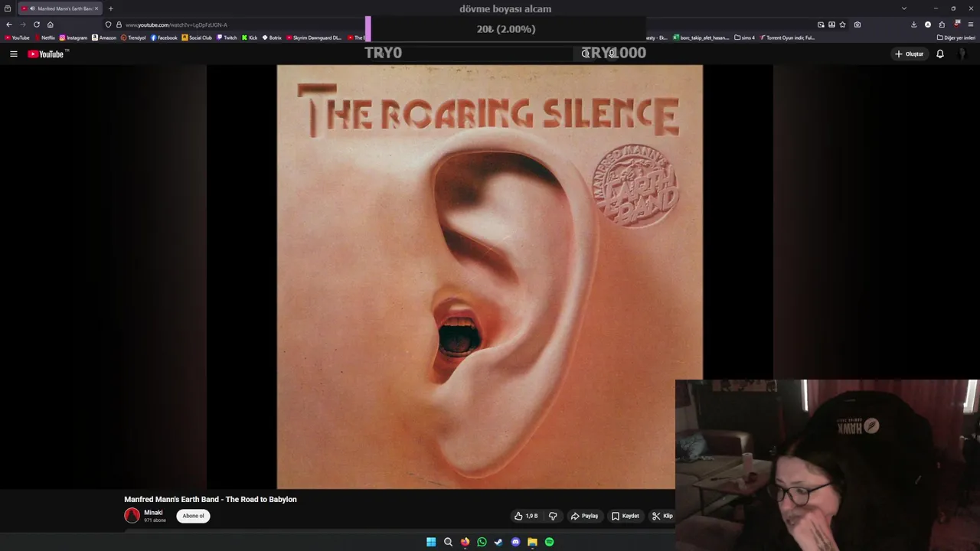This screenshot has height=551, width=980.
Task: Open the Twitch bookmark
Action: pos(227,37)
